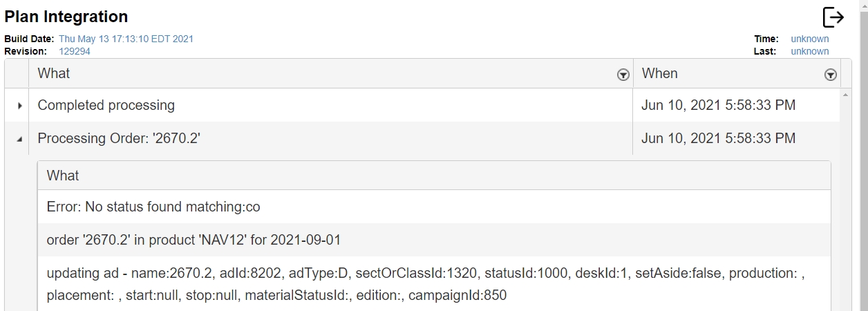Screen dimensions: 868x311
Task: Click the Revision number 129294
Action: [x=74, y=51]
